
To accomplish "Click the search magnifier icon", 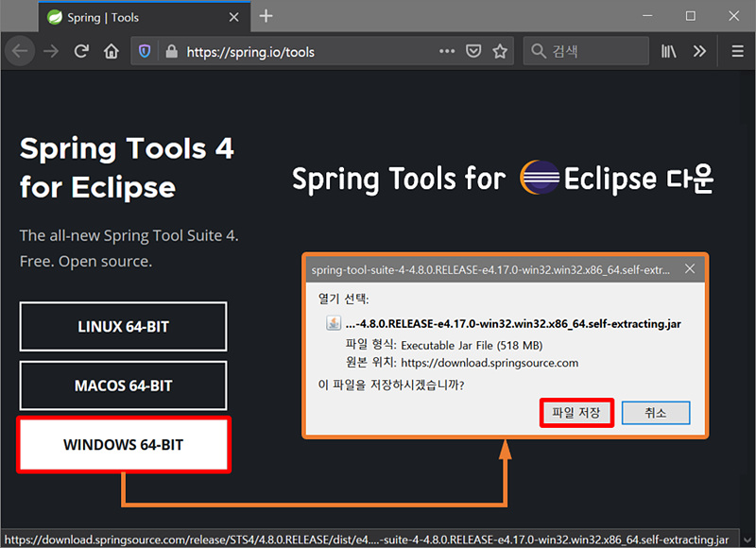I will click(538, 51).
